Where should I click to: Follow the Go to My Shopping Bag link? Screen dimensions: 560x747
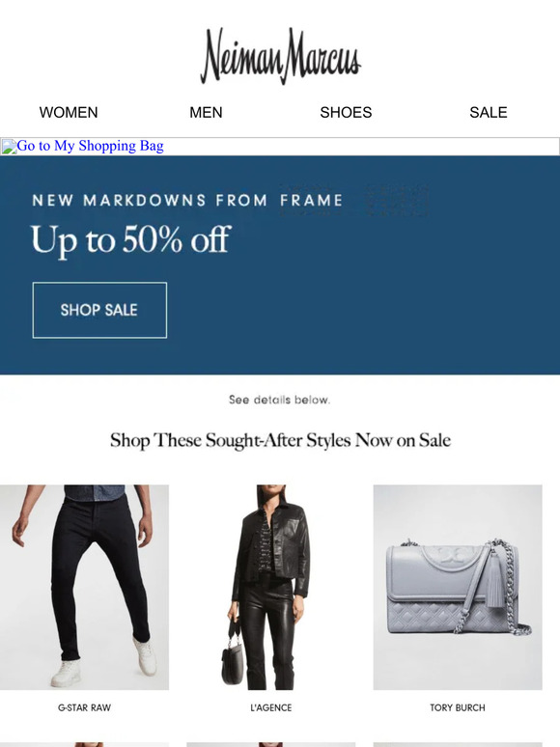[x=90, y=146]
